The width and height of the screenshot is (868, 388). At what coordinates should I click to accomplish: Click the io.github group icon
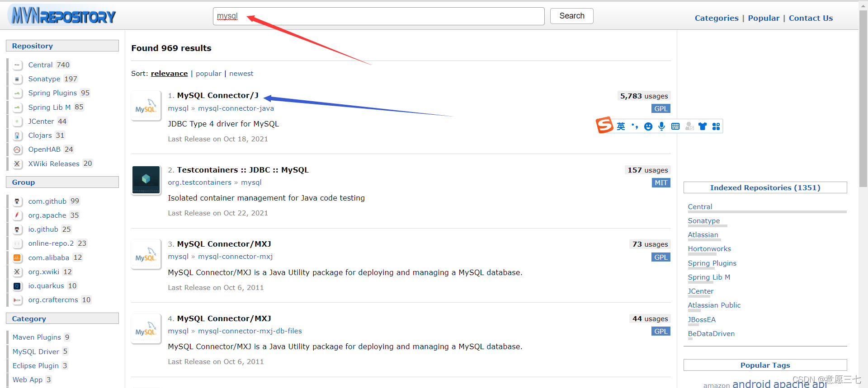[17, 229]
